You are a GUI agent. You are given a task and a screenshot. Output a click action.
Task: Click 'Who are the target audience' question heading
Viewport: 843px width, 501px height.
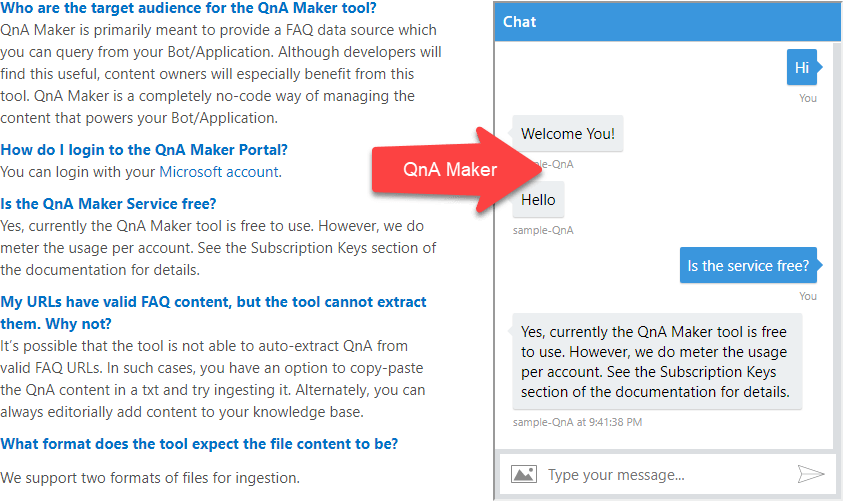188,9
